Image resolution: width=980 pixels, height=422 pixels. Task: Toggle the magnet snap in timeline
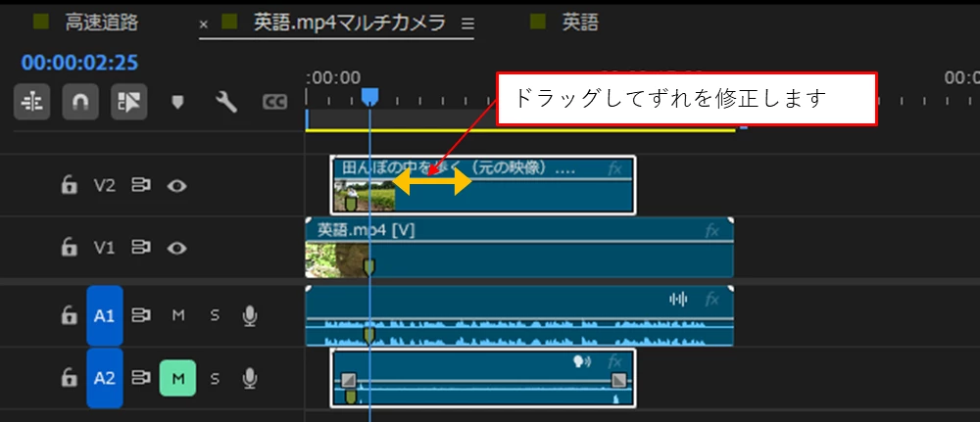pyautogui.click(x=80, y=102)
